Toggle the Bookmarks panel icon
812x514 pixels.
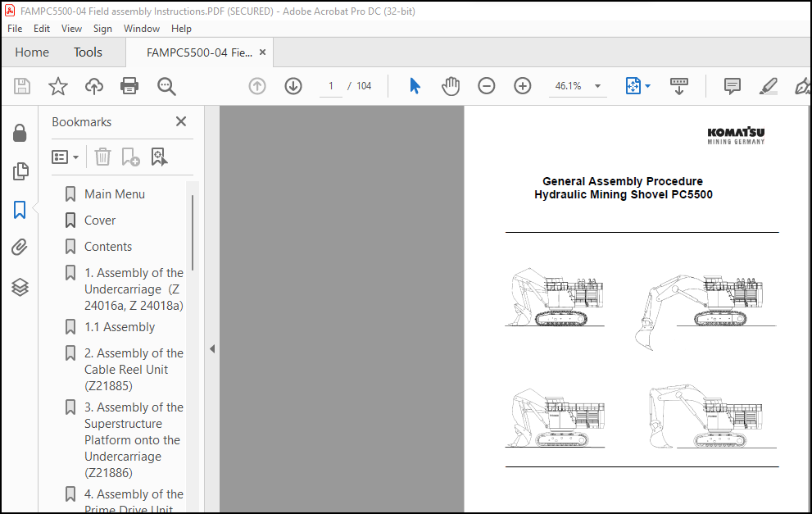[x=20, y=210]
